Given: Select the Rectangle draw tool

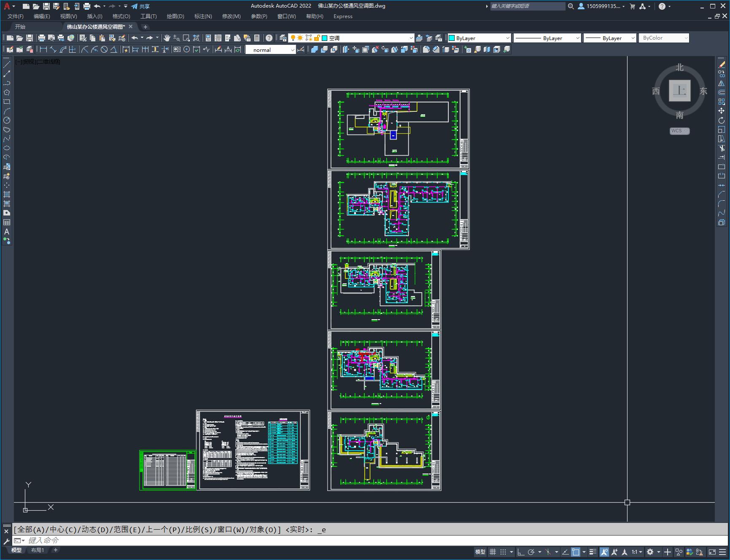Looking at the screenshot, I should click(7, 102).
